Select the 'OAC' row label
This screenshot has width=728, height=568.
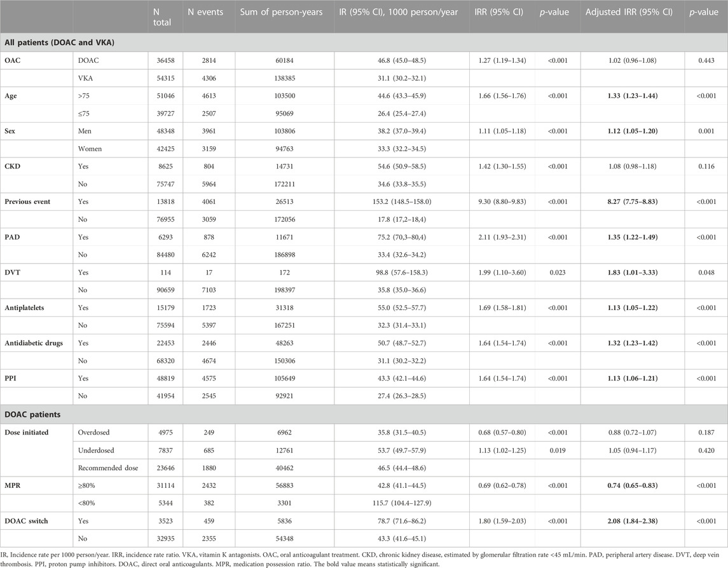pyautogui.click(x=13, y=60)
